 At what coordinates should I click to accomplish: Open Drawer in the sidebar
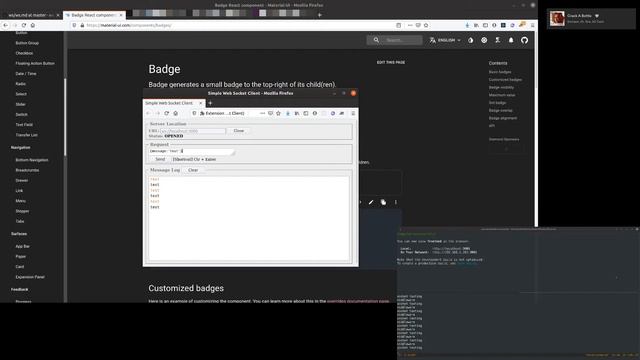click(22, 180)
